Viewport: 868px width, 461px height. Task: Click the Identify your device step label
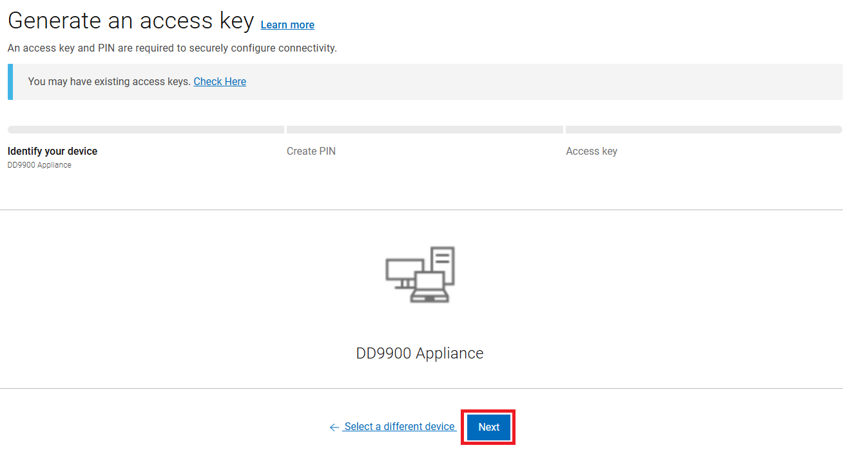(52, 151)
